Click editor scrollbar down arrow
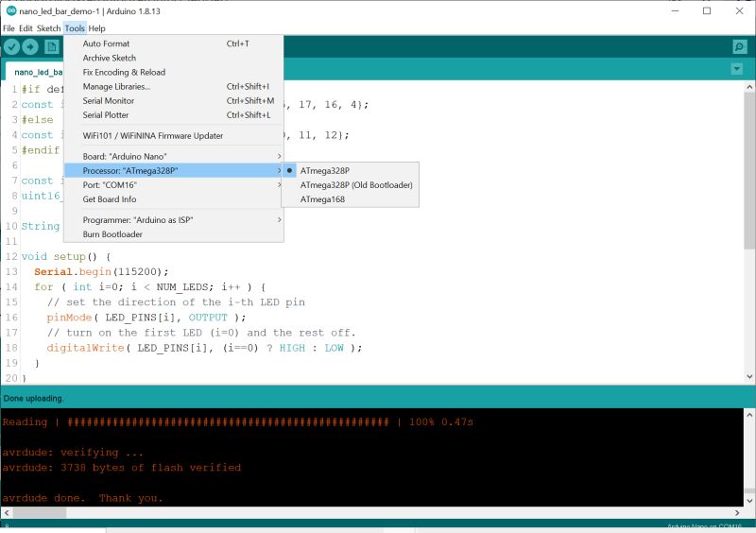The width and height of the screenshot is (756, 533). pos(749,377)
